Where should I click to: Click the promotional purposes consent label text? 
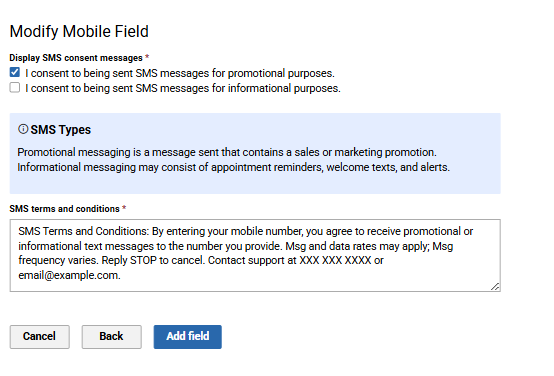(x=180, y=73)
